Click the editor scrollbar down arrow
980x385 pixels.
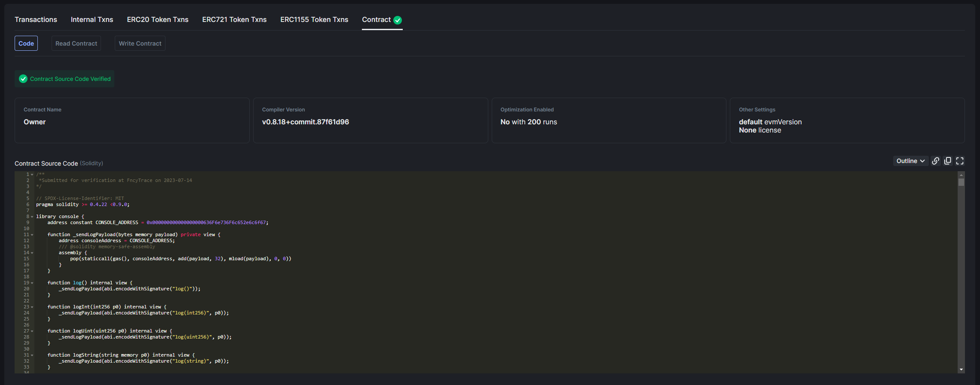(x=961, y=370)
